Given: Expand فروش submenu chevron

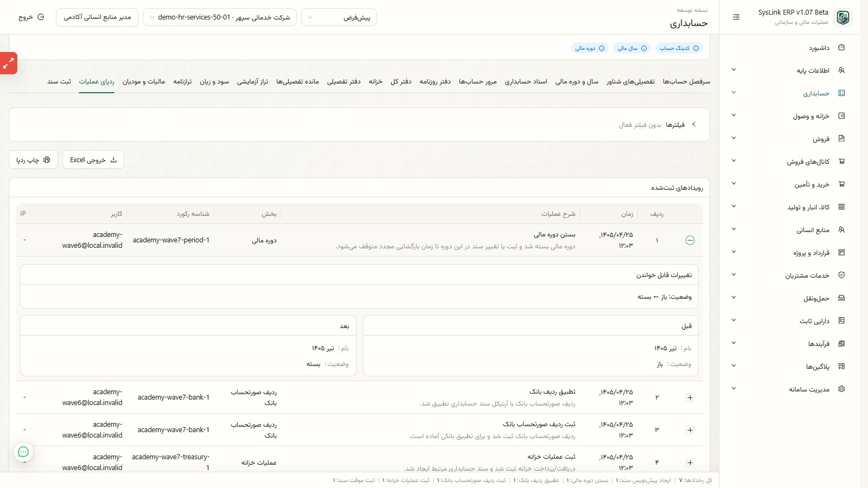Looking at the screenshot, I should pos(733,138).
